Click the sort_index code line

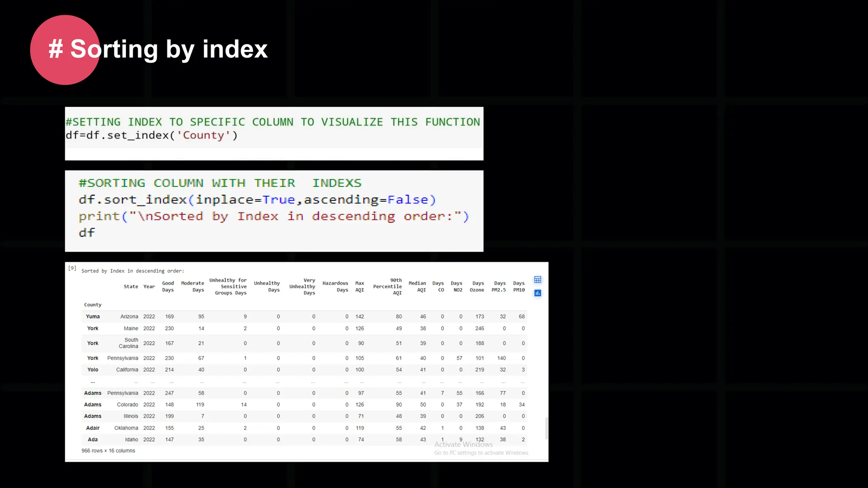pyautogui.click(x=257, y=200)
